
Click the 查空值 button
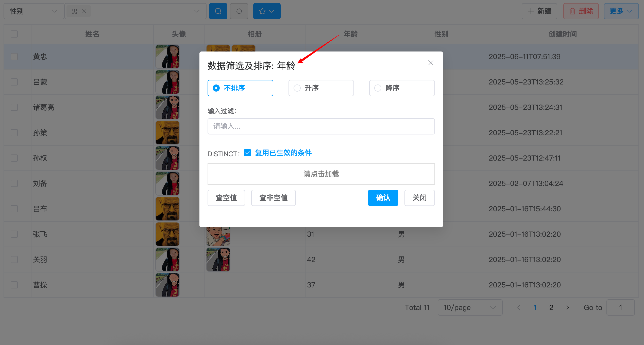(226, 198)
